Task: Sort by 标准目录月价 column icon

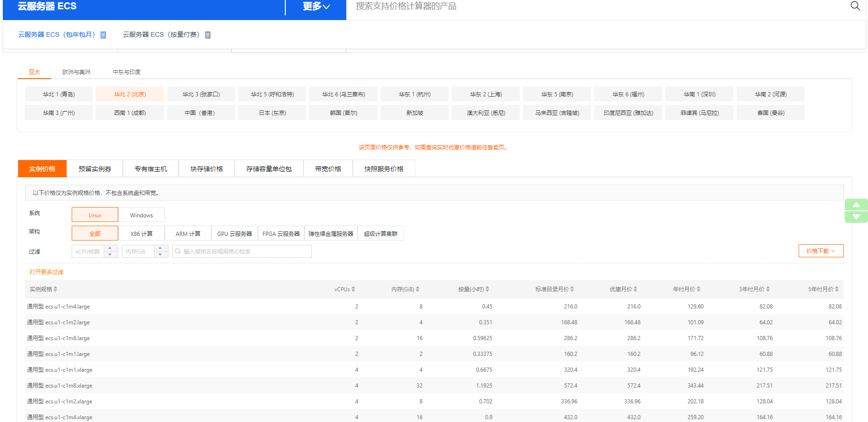Action: click(x=572, y=289)
